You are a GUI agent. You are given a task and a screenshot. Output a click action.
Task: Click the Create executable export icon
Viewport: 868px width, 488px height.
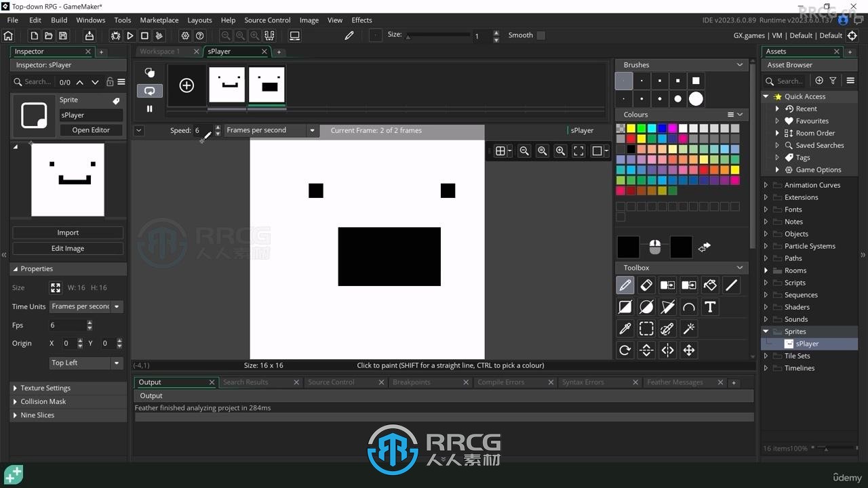[x=89, y=35]
